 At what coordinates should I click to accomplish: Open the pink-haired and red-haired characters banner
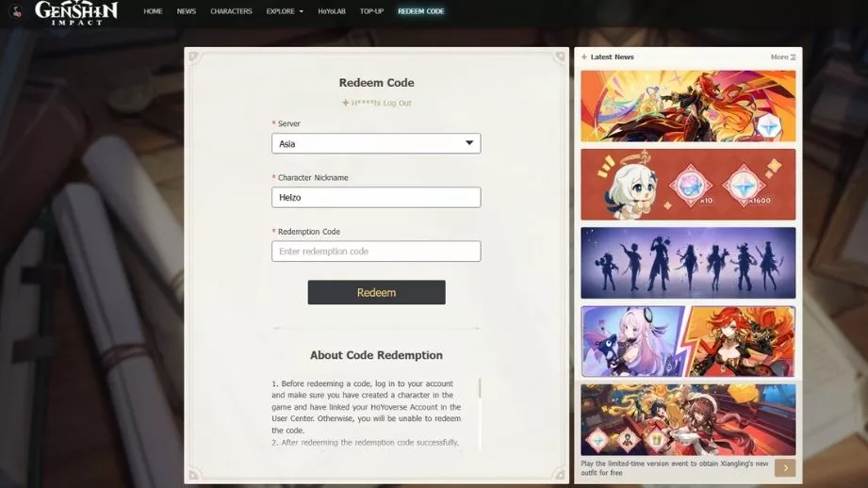[688, 341]
